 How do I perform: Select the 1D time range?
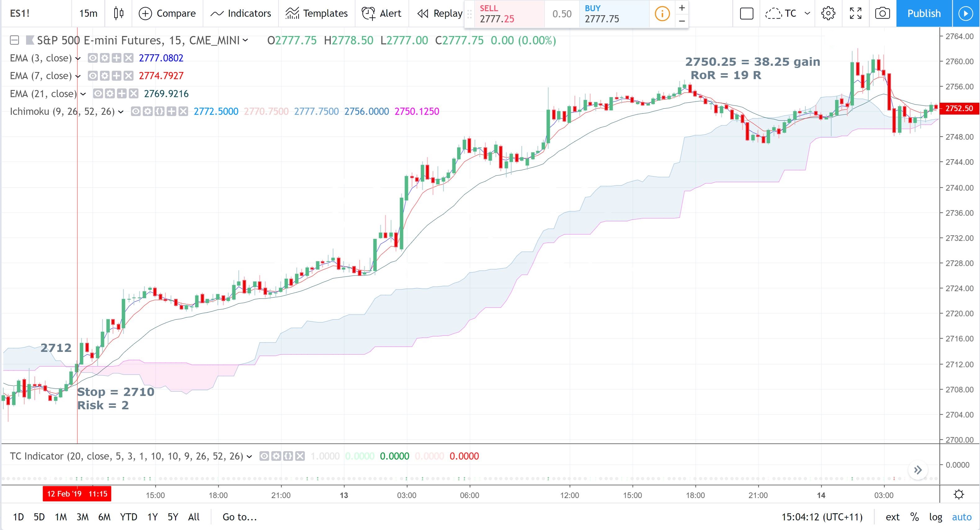tap(18, 517)
